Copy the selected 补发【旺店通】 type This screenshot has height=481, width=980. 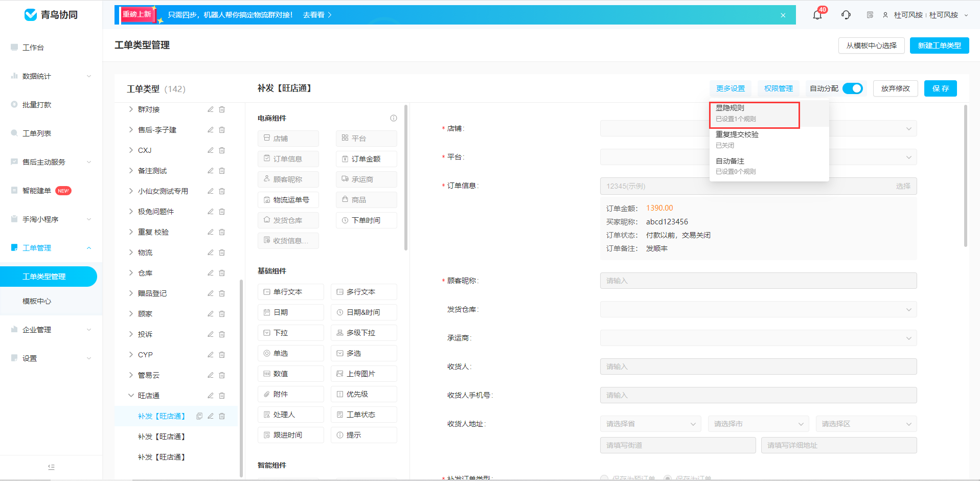199,416
